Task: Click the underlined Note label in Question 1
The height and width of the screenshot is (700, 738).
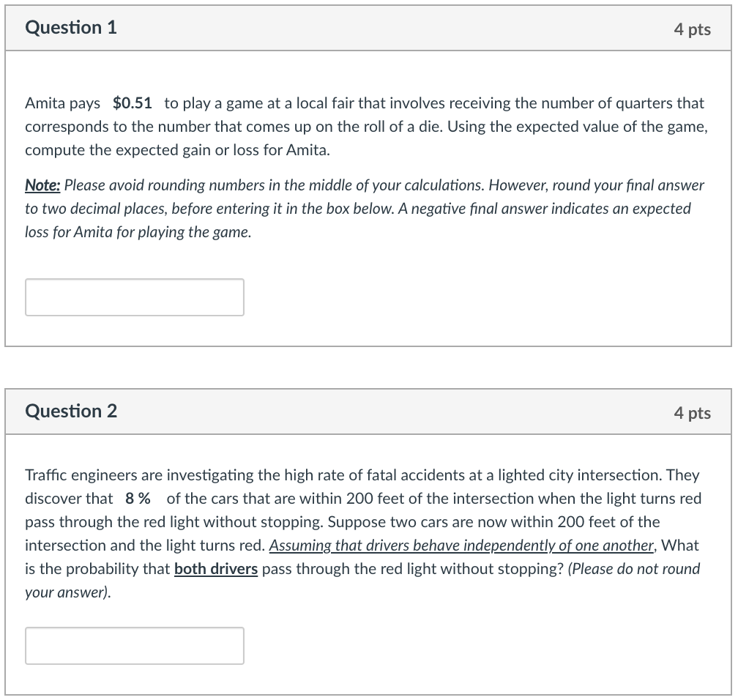Action: click(x=42, y=185)
